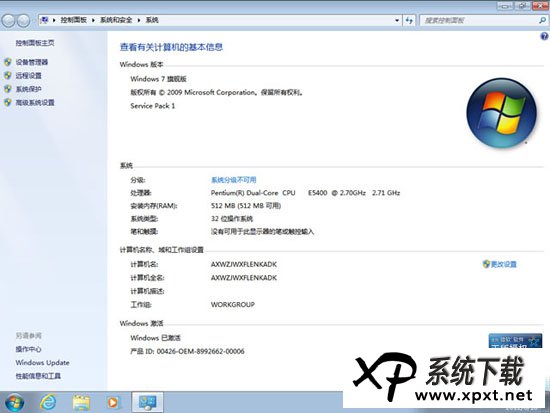Click the search magnifier icon
Viewport: 550px width, 413px height.
click(542, 20)
